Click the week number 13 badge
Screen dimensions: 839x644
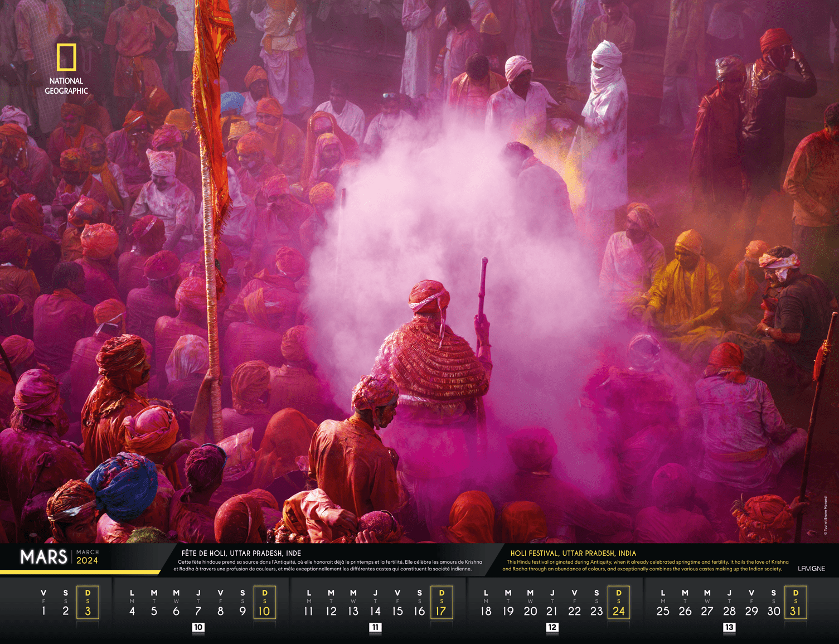[729, 627]
